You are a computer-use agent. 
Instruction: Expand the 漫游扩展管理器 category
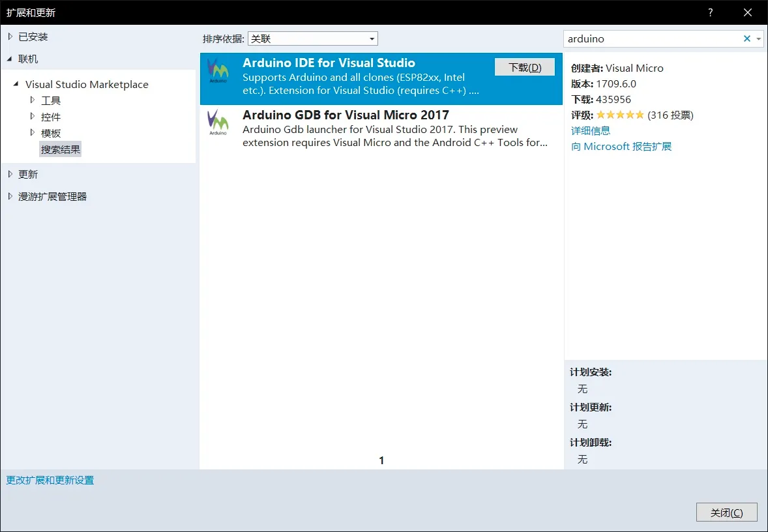pos(10,196)
